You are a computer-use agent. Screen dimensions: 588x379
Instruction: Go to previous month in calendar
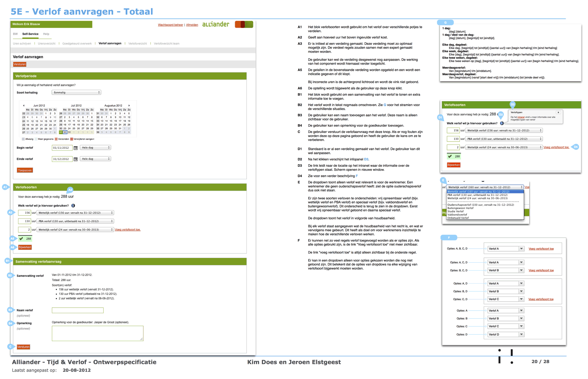[24, 105]
